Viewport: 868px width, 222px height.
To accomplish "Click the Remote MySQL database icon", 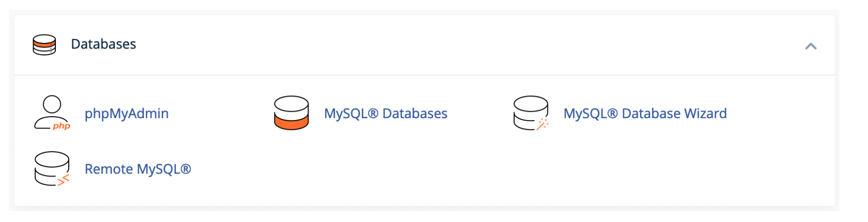I will pos(52,169).
